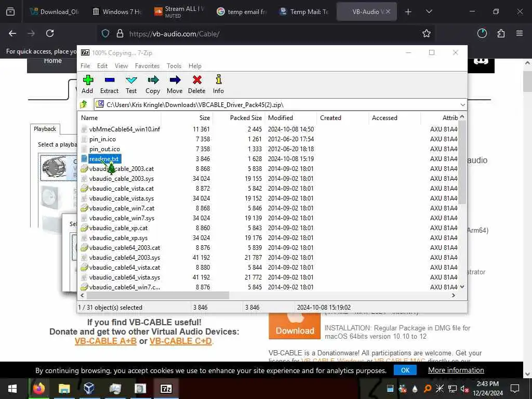Switch to the Temp Mail browser tab
532x399 pixels.
(303, 12)
